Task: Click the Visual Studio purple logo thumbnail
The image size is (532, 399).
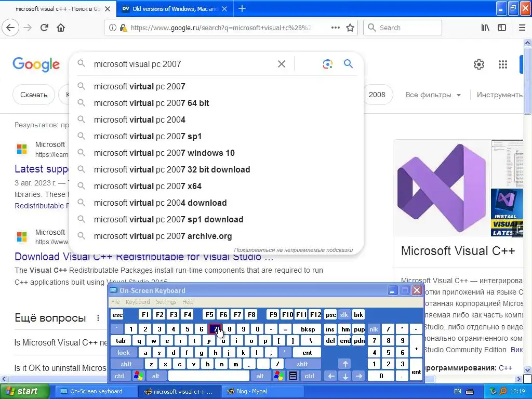Action: 441,189
